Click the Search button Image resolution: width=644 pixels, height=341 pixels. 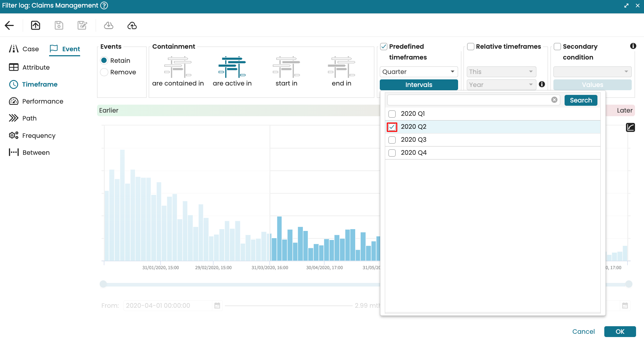[580, 100]
